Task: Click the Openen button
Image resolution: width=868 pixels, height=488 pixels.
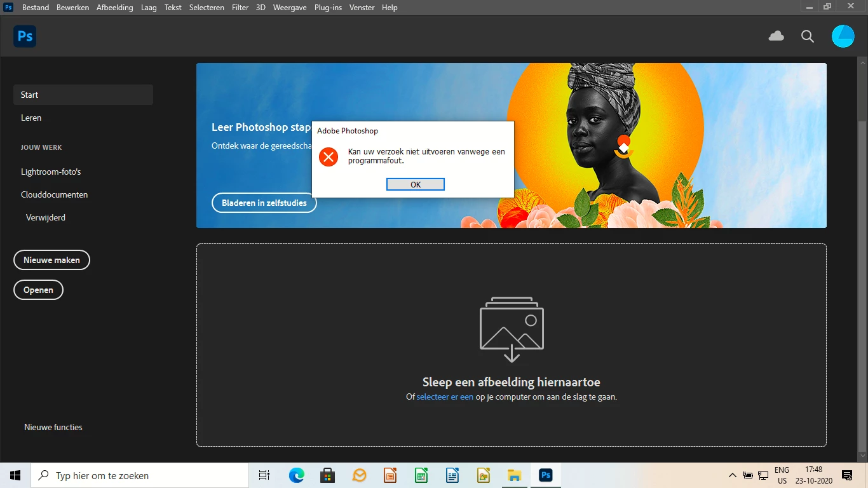Action: pos(38,290)
